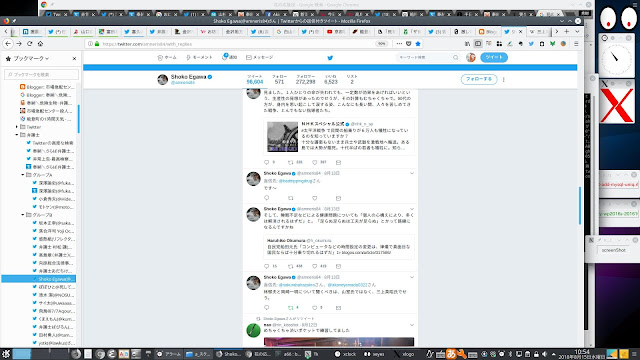View the tweets count 96,604 tab
Viewport: 640px width, 360px height.
pos(255,80)
